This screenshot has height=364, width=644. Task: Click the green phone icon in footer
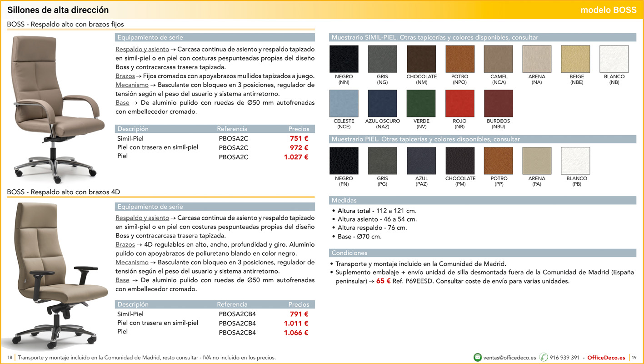[544, 357]
